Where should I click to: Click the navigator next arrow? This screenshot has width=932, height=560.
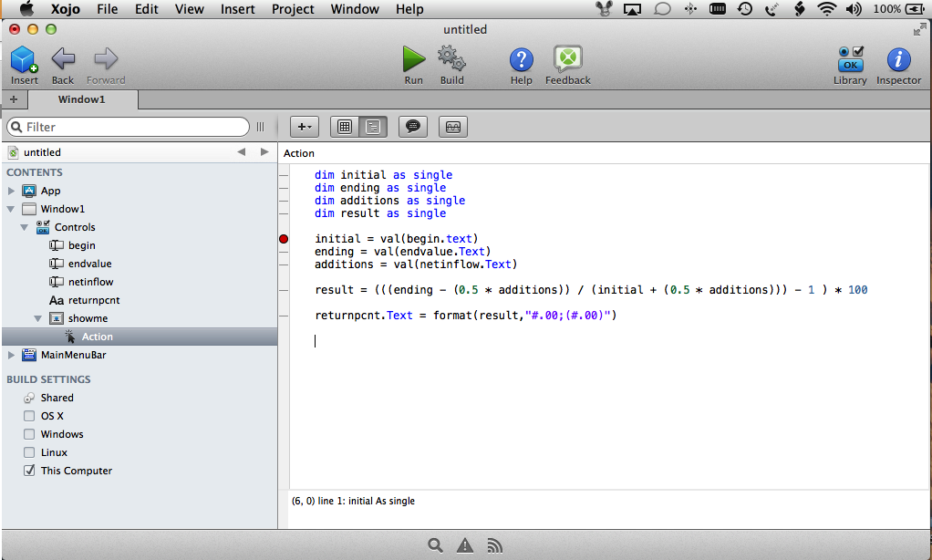click(264, 152)
